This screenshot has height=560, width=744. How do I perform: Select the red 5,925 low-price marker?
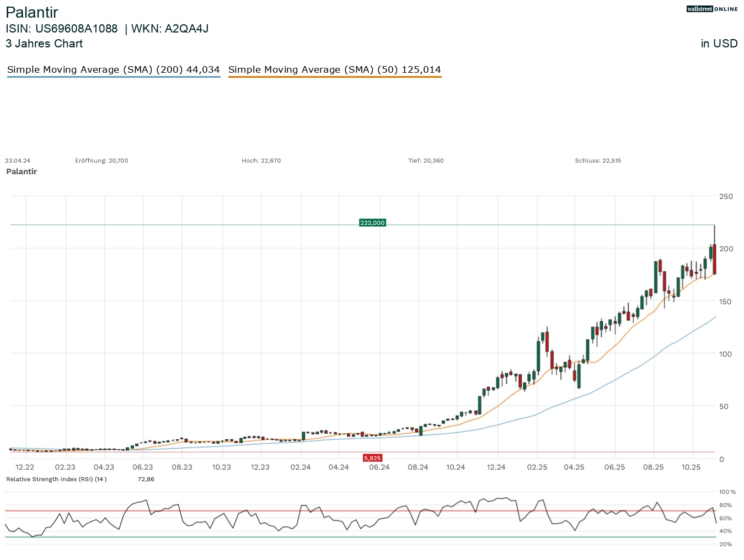pyautogui.click(x=372, y=457)
